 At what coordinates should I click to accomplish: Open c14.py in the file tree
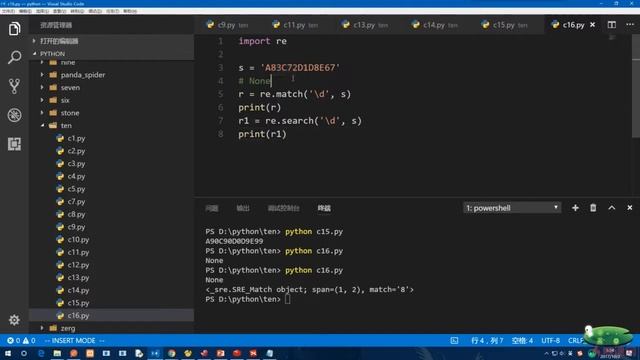click(112, 290)
